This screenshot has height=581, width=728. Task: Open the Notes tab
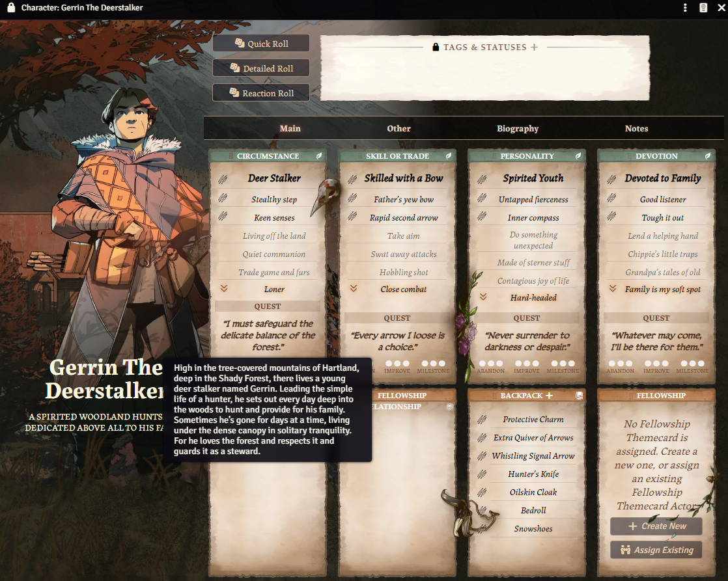click(x=637, y=129)
